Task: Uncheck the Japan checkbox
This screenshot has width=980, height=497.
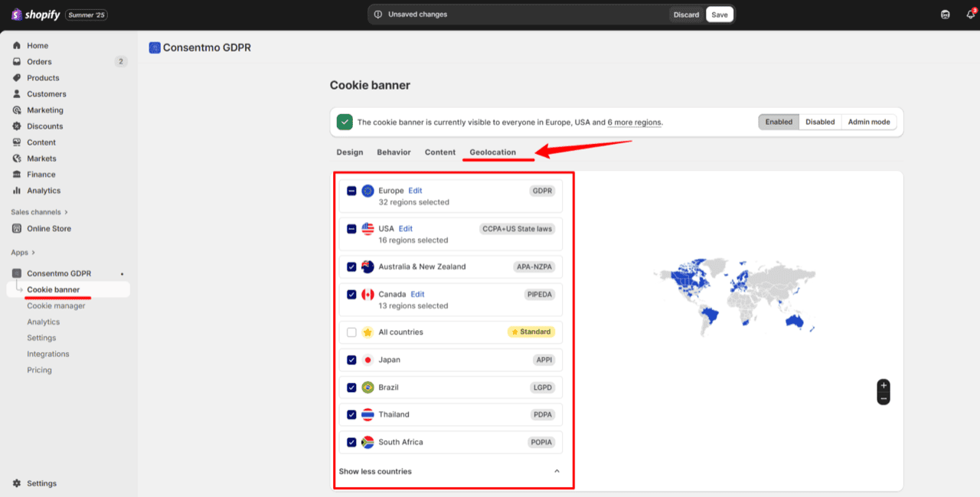Action: tap(351, 360)
